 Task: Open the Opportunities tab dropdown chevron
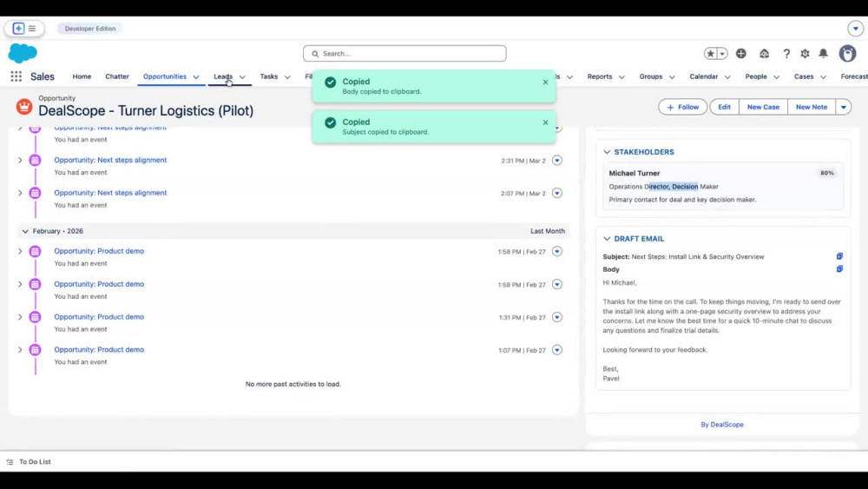point(196,77)
